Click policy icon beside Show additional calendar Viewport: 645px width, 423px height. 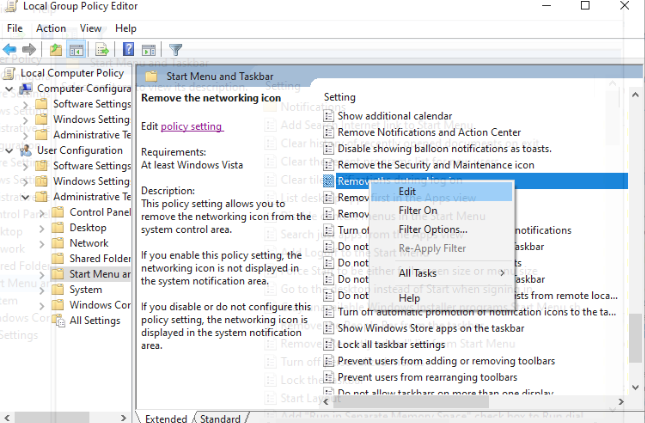(328, 116)
